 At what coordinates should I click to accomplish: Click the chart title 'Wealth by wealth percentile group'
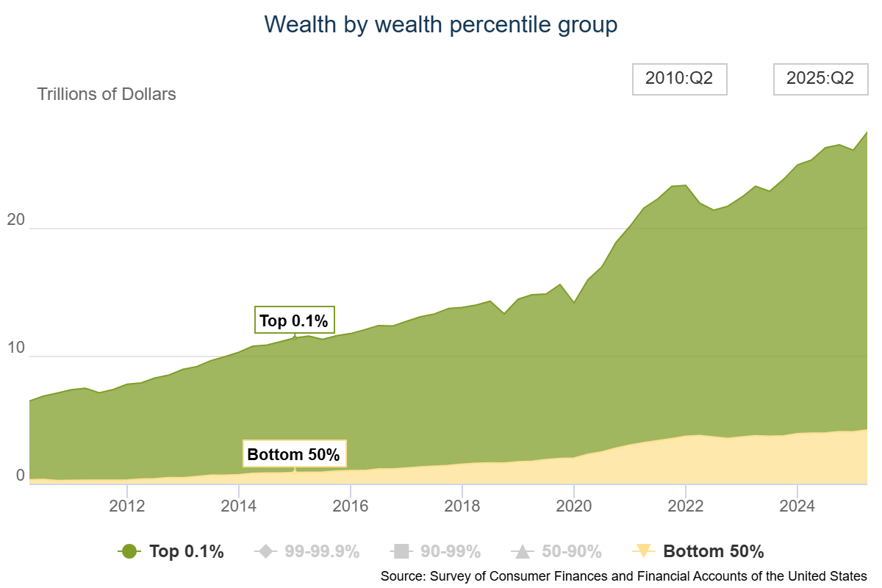click(441, 24)
